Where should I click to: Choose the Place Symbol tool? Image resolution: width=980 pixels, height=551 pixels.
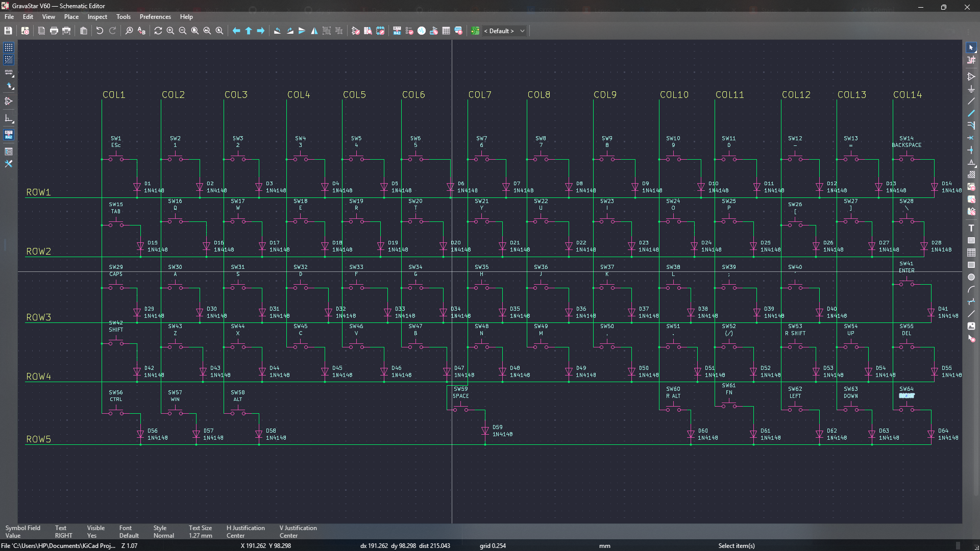[971, 77]
